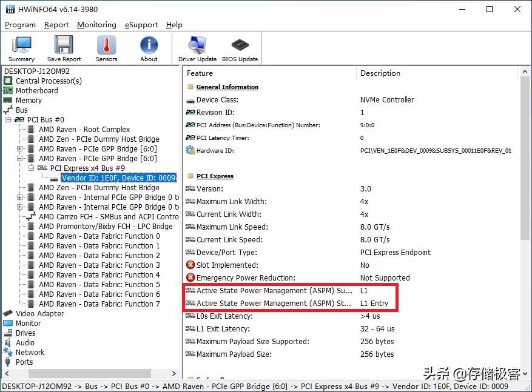The image size is (532, 392).
Task: Click the Save Report floppy icon
Action: tap(64, 48)
